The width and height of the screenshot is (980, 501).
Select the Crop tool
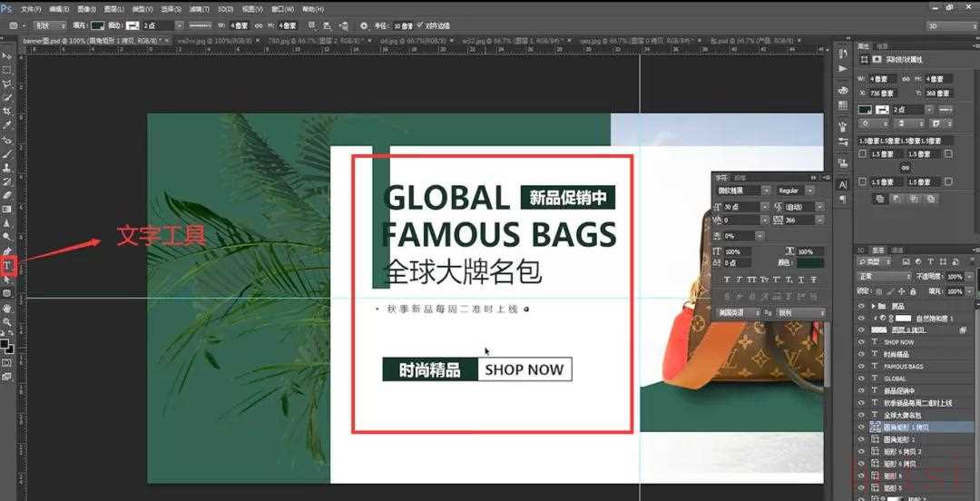[x=7, y=111]
